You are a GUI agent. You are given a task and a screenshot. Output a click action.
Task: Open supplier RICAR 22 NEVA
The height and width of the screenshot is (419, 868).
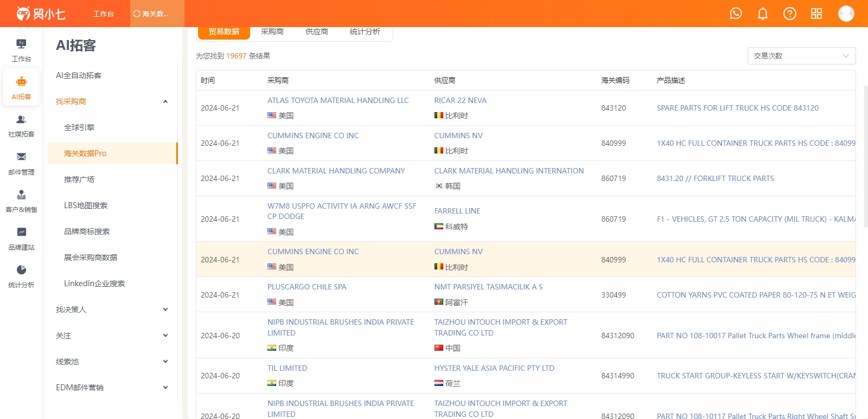pos(460,100)
